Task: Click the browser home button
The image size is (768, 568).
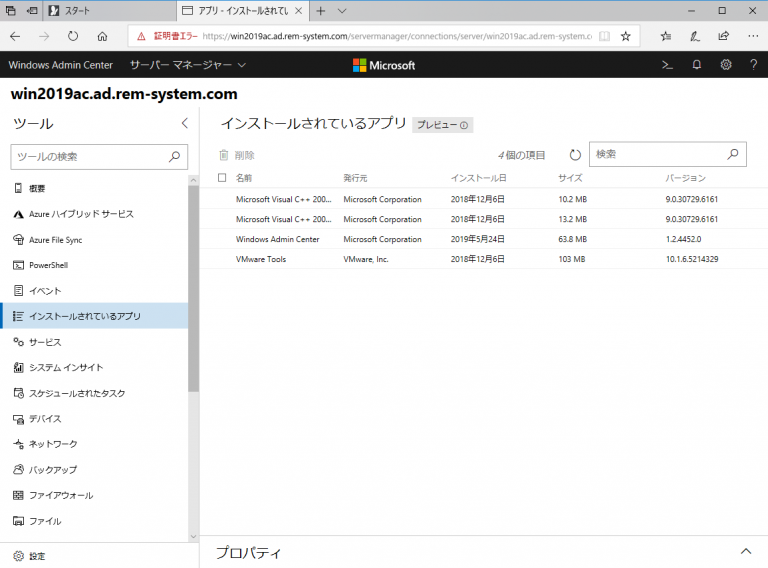Action: [102, 36]
